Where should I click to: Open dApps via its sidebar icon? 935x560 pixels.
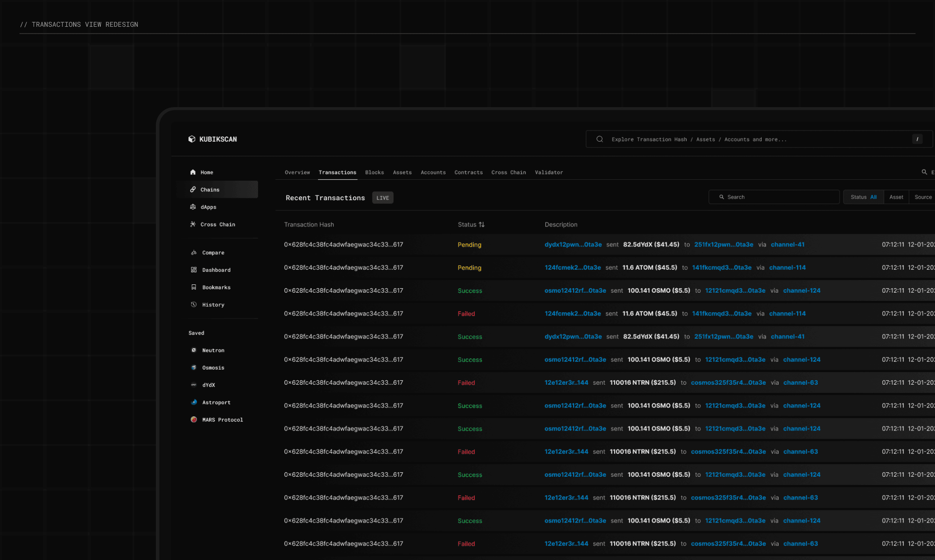click(x=193, y=207)
